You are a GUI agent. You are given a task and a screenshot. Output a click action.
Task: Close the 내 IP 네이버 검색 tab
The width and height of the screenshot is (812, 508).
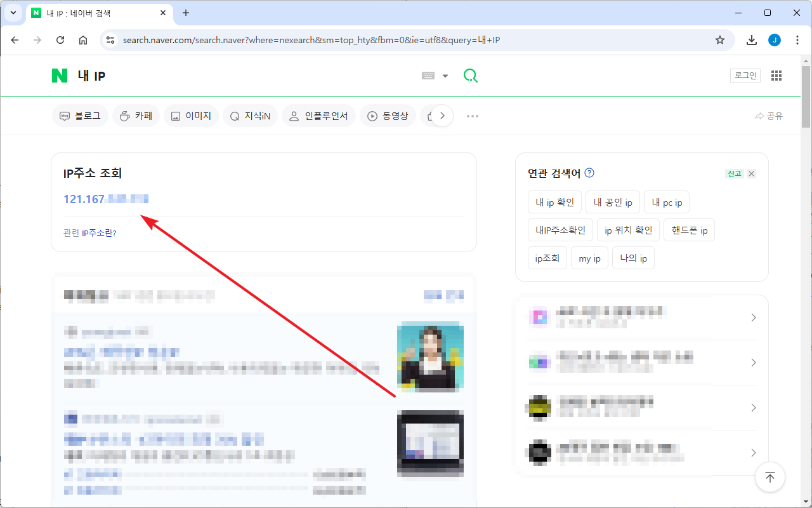click(164, 13)
